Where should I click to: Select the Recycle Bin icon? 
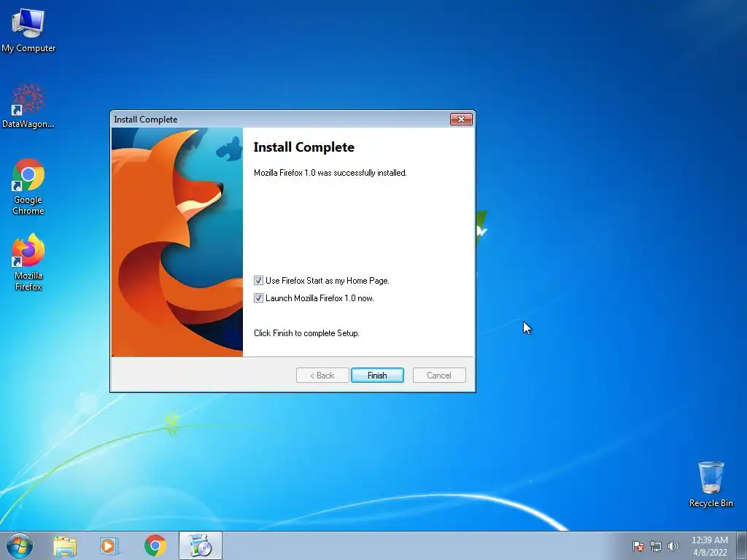pos(711,484)
